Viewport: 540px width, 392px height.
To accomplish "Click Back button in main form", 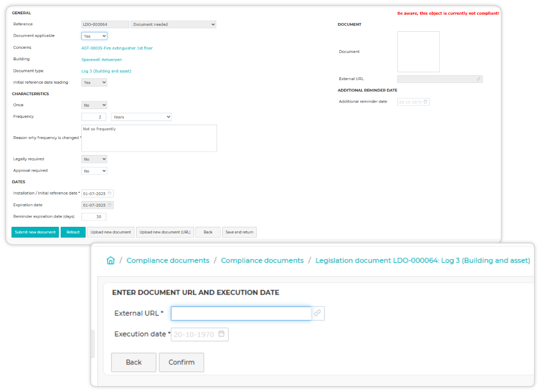I will tap(208, 232).
